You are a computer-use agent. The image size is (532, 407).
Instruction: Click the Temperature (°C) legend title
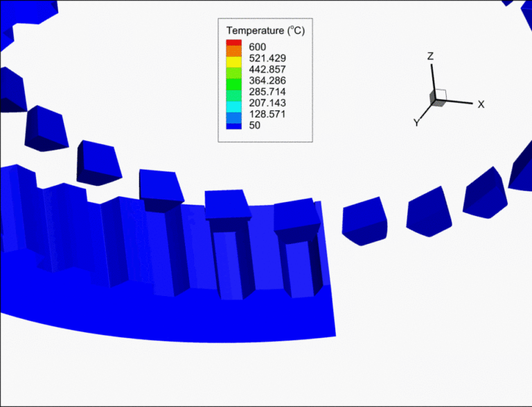[265, 31]
